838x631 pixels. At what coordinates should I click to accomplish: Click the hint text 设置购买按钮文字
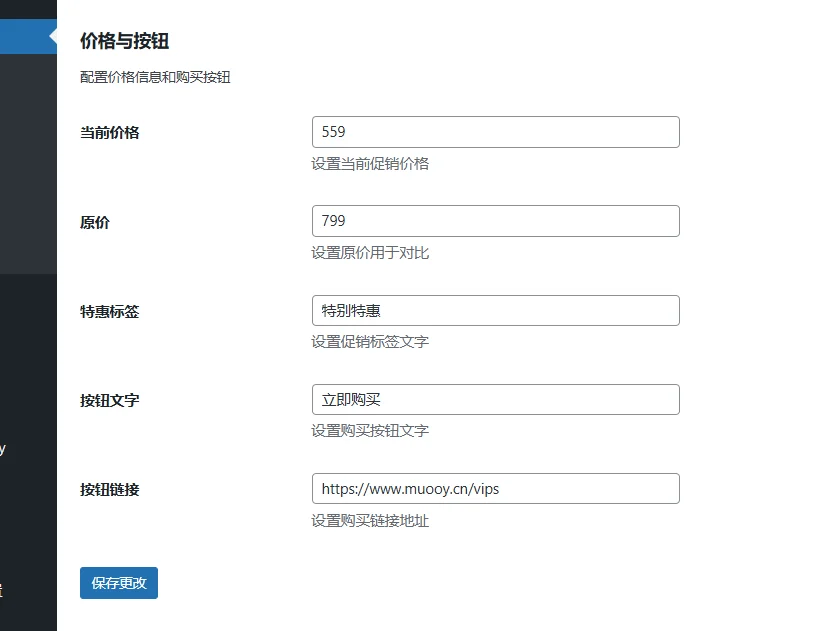coord(370,430)
